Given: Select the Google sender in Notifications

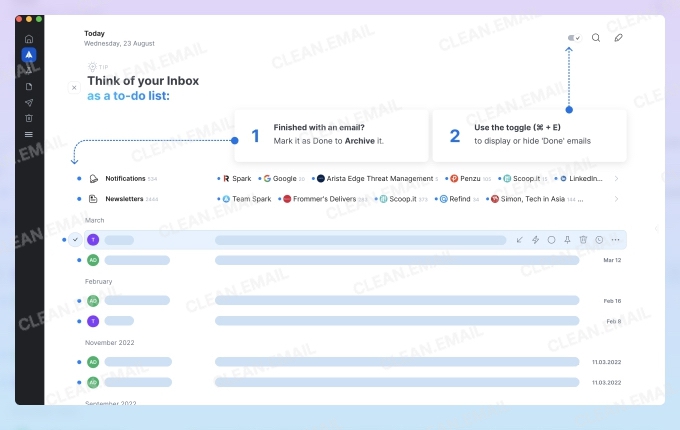Looking at the screenshot, I should (x=284, y=179).
